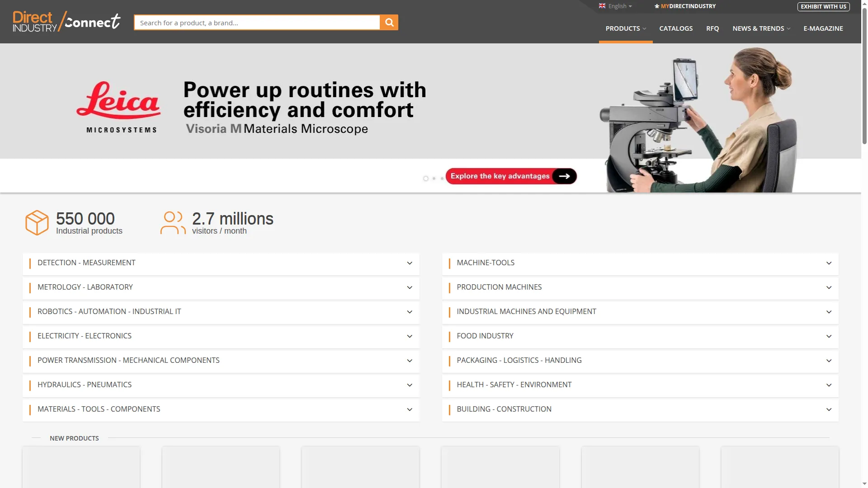Screen dimensions: 868x488
Task: Expand the Detection - Measurement category
Action: click(221, 263)
